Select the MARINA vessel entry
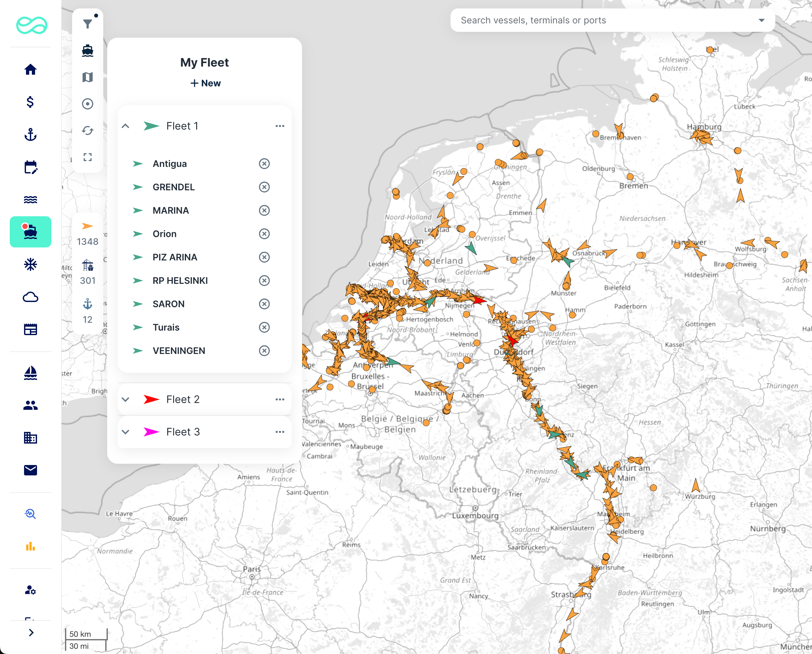 point(171,210)
